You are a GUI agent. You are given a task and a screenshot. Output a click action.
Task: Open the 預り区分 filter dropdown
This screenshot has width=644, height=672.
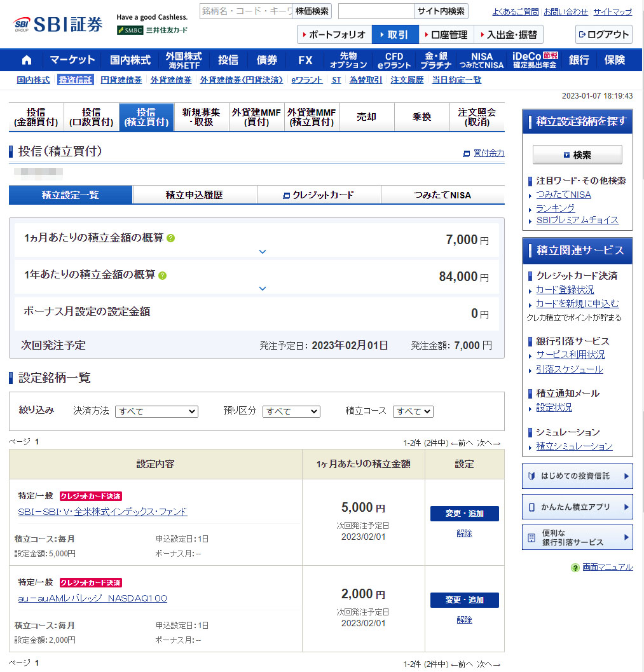pos(291,411)
